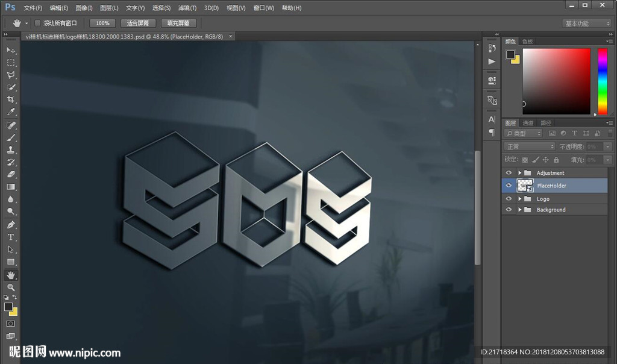Enable the 滚动所有窗口 checkbox
Screen dimensions: 617x364
(x=37, y=23)
